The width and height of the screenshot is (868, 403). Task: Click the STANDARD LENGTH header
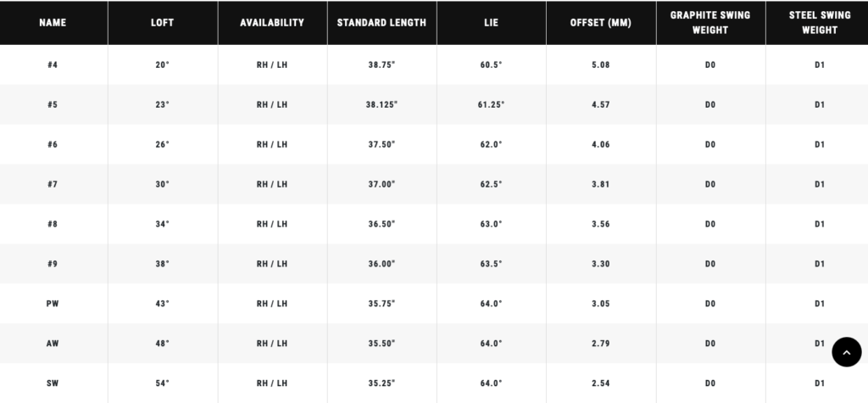(x=381, y=23)
